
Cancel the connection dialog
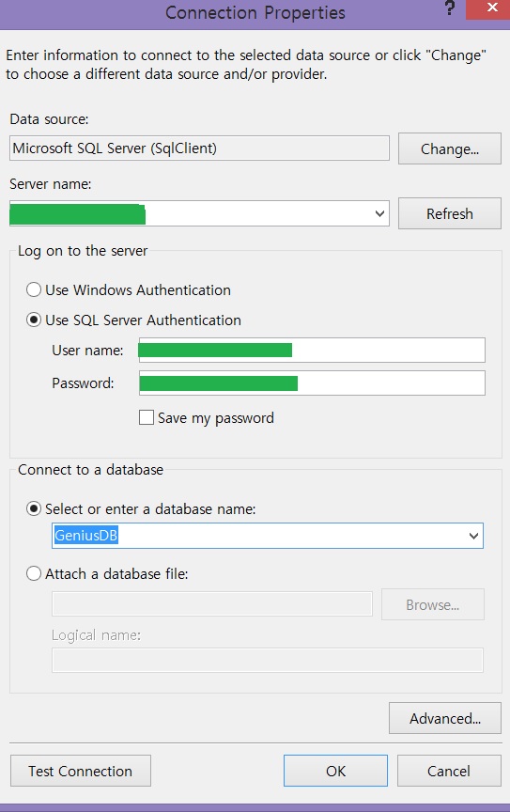click(449, 771)
